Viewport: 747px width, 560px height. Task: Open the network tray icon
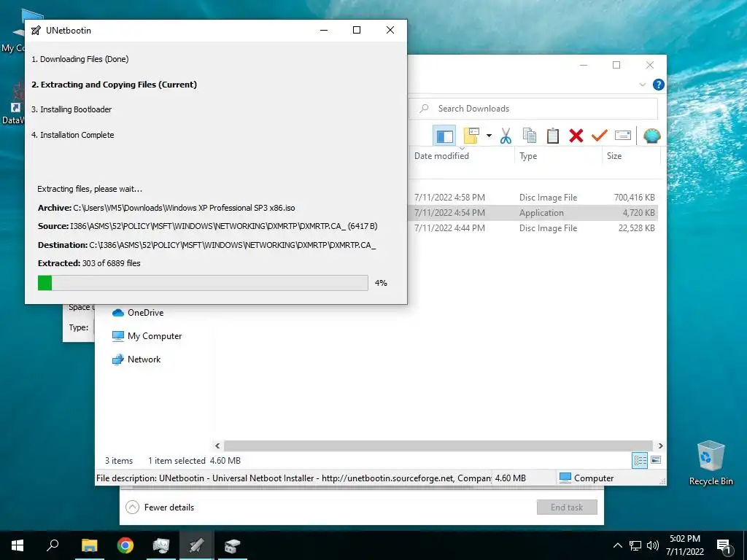635,545
